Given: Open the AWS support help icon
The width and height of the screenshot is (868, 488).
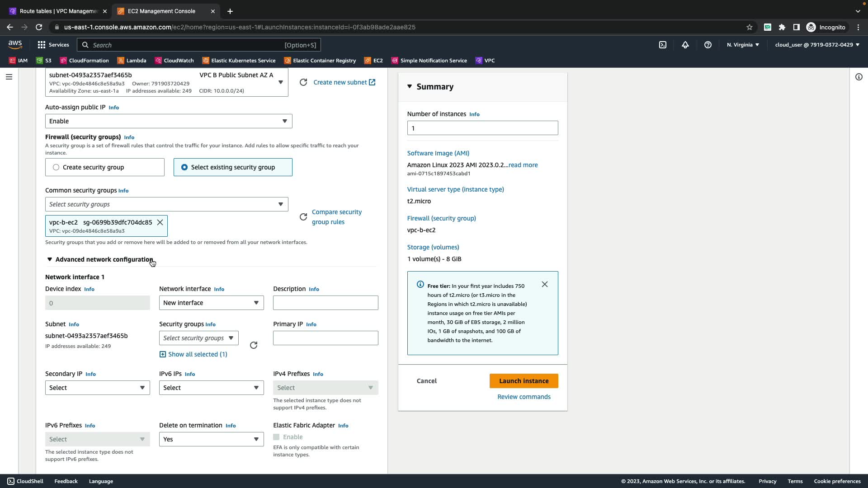Looking at the screenshot, I should tap(708, 45).
